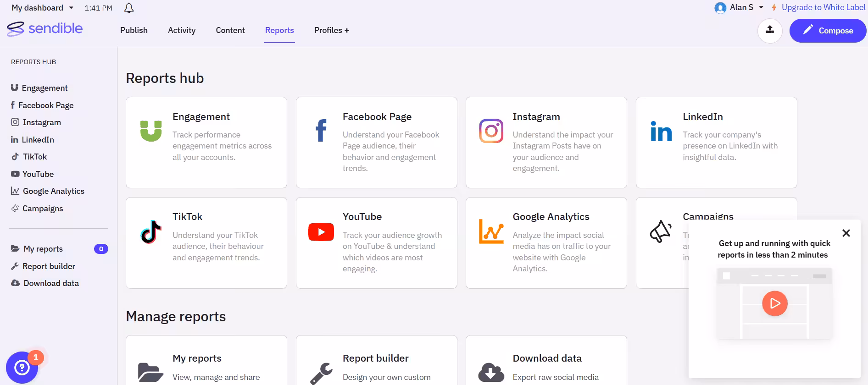Screen dimensions: 868x385
Task: Click the Campaigns card megaphone icon
Action: pos(661,231)
